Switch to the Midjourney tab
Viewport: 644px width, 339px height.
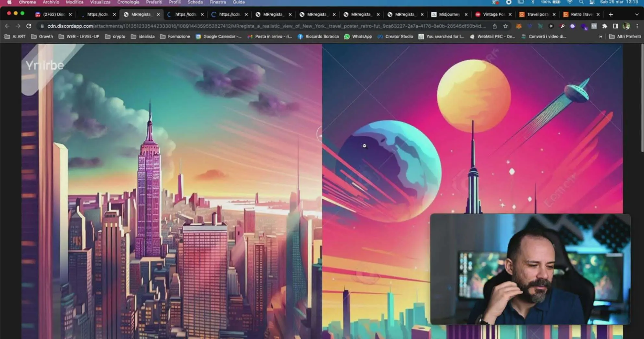(449, 14)
